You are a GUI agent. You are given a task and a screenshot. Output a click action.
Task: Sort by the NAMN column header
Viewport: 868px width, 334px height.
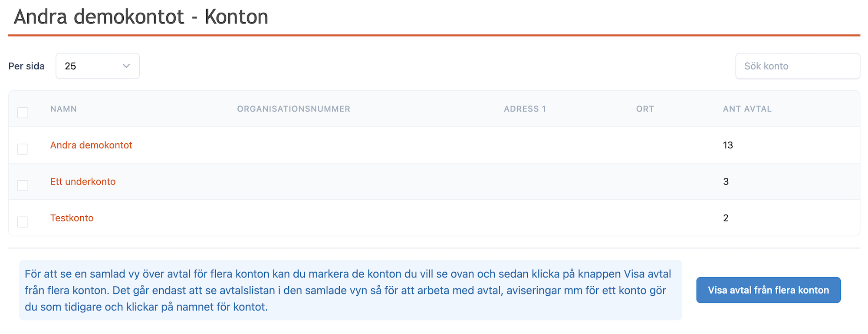63,109
